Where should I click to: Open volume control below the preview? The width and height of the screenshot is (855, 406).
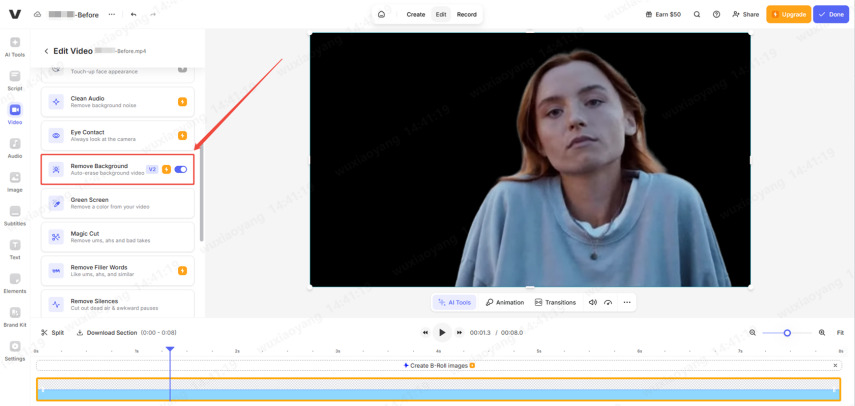(x=593, y=302)
